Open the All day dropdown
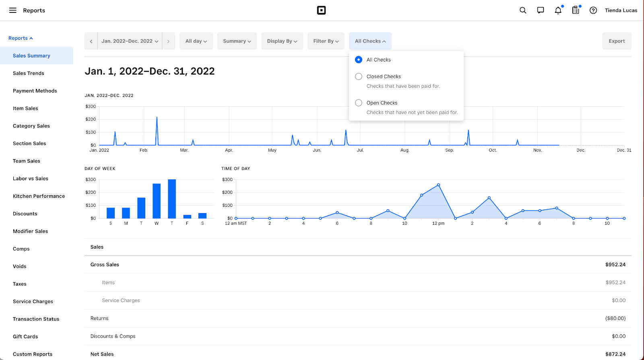This screenshot has height=360, width=644. coord(196,41)
